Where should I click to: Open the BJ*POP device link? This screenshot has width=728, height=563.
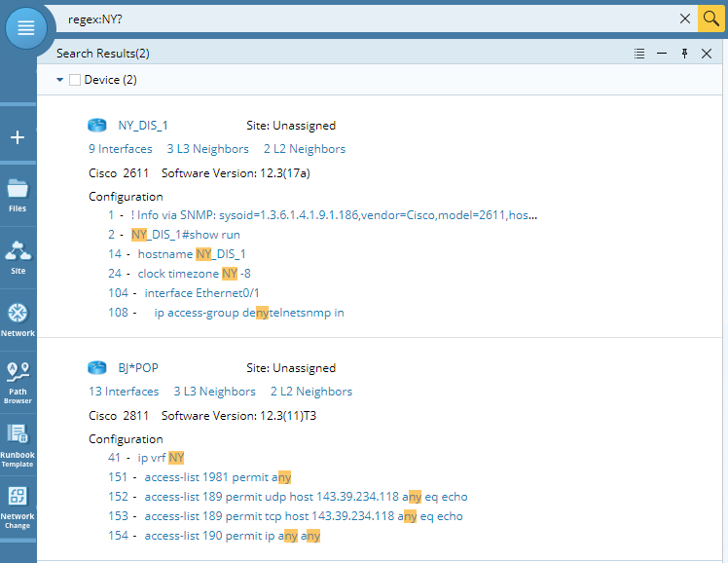(138, 368)
